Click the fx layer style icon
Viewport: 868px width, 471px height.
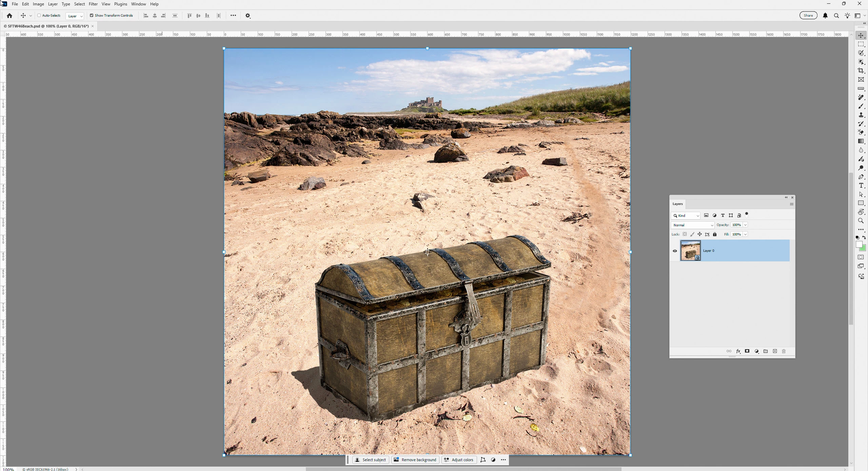point(738,351)
